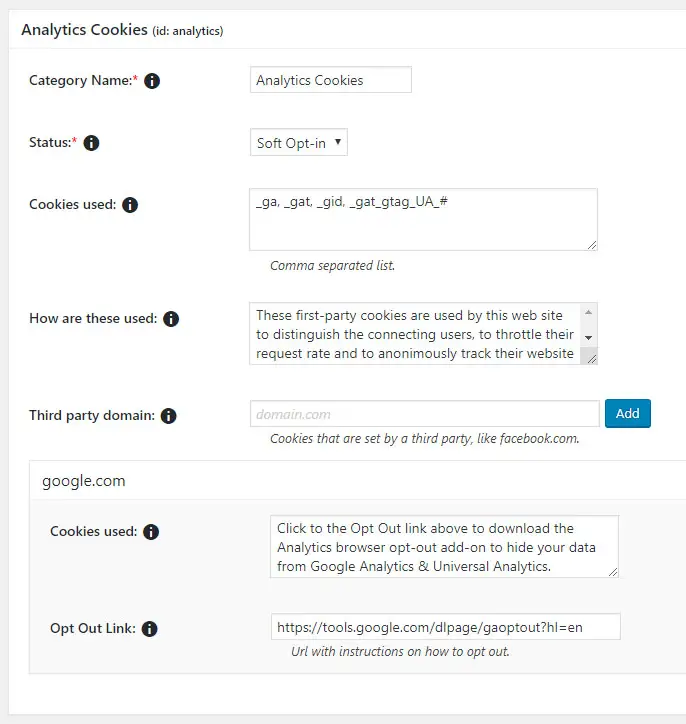Image resolution: width=686 pixels, height=724 pixels.
Task: Click info icon next to top Cookies used
Action: point(130,205)
